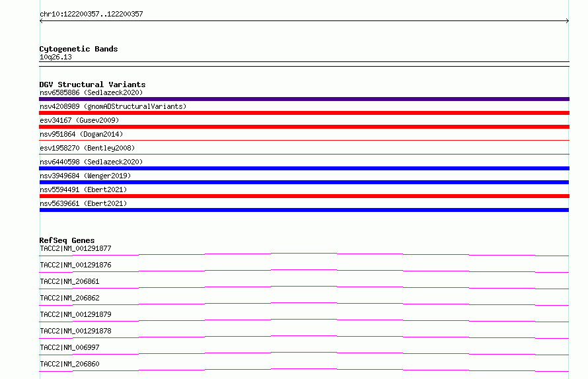Click the blue bar under nsv5639661
The image size is (588, 379).
coord(304,210)
